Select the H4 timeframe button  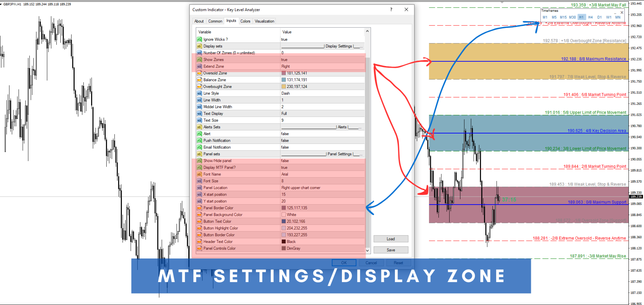[x=590, y=17]
